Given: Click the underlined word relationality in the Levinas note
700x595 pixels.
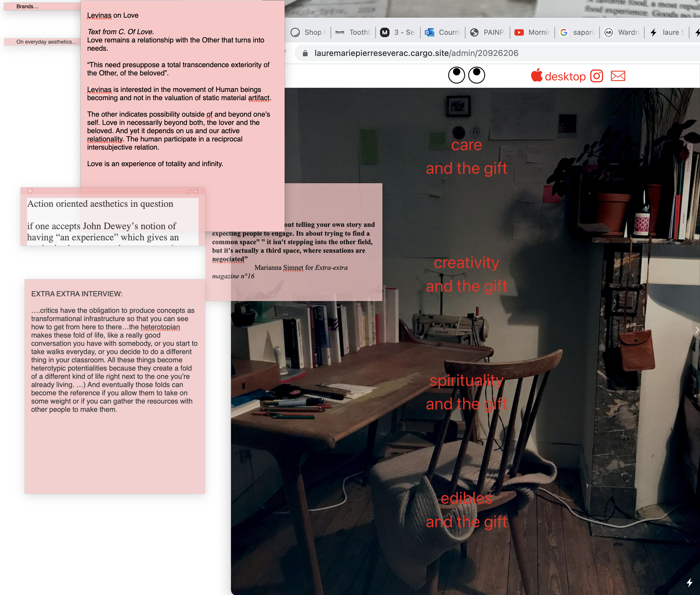Looking at the screenshot, I should click(105, 139).
